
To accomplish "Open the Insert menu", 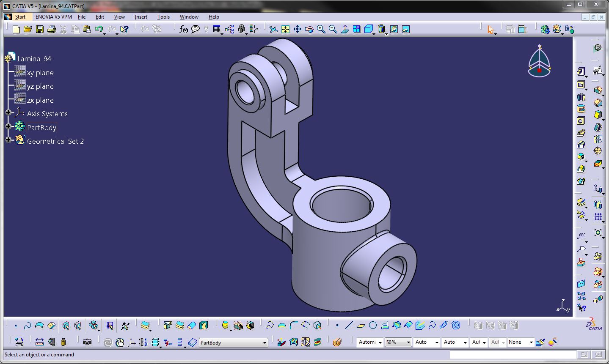I will pyautogui.click(x=141, y=17).
